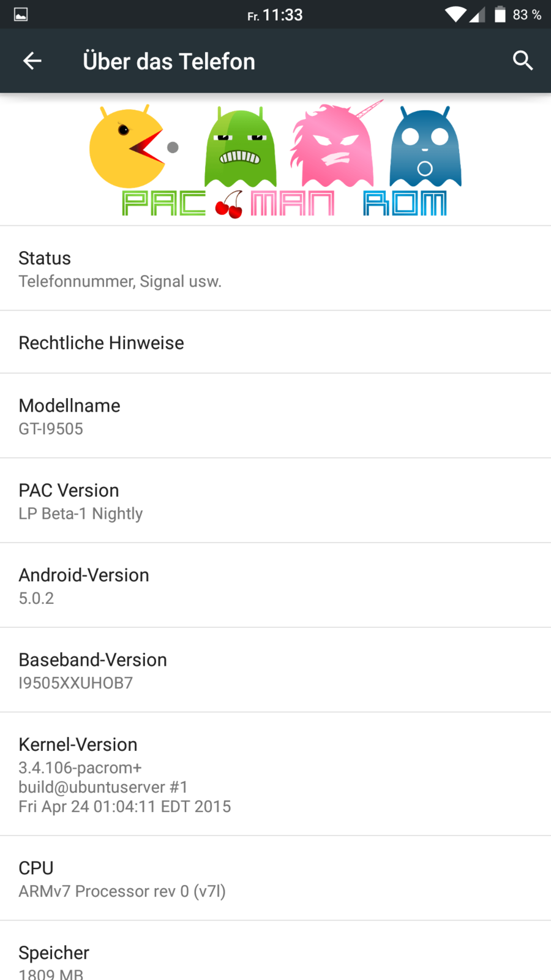Tap PAC Version LP Beta-1 Nightly
The width and height of the screenshot is (551, 980).
pyautogui.click(x=275, y=500)
